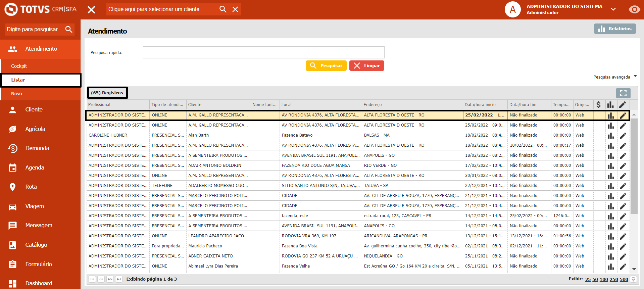The width and height of the screenshot is (644, 289).
Task: Edit the LEANDRO APARECIDO JACO row with pencil
Action: click(x=623, y=236)
